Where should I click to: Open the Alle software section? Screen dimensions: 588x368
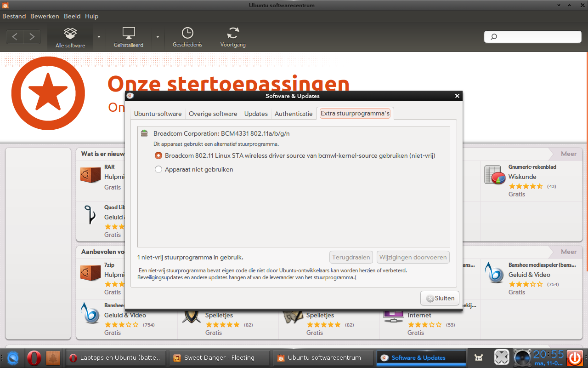click(70, 37)
